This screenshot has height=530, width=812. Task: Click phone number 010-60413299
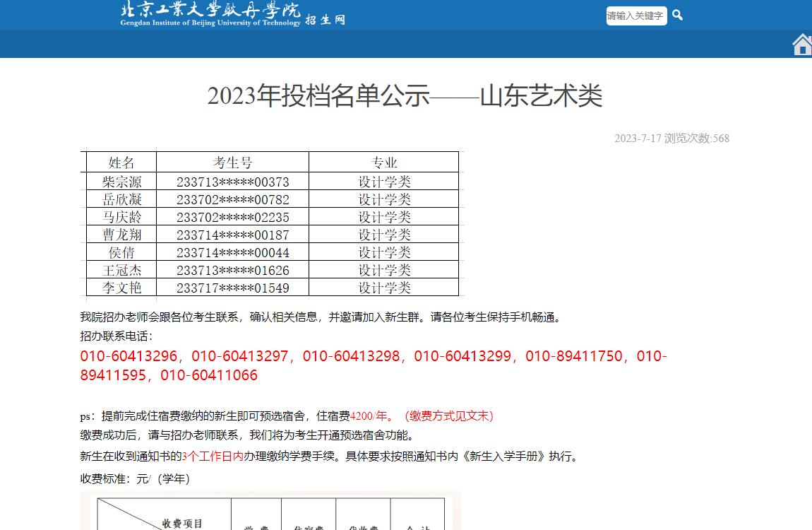(462, 356)
